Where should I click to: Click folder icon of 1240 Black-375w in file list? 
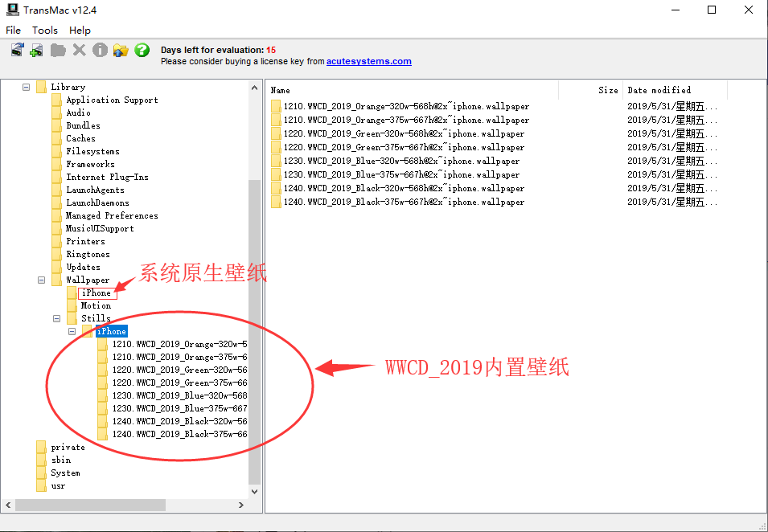click(x=277, y=203)
